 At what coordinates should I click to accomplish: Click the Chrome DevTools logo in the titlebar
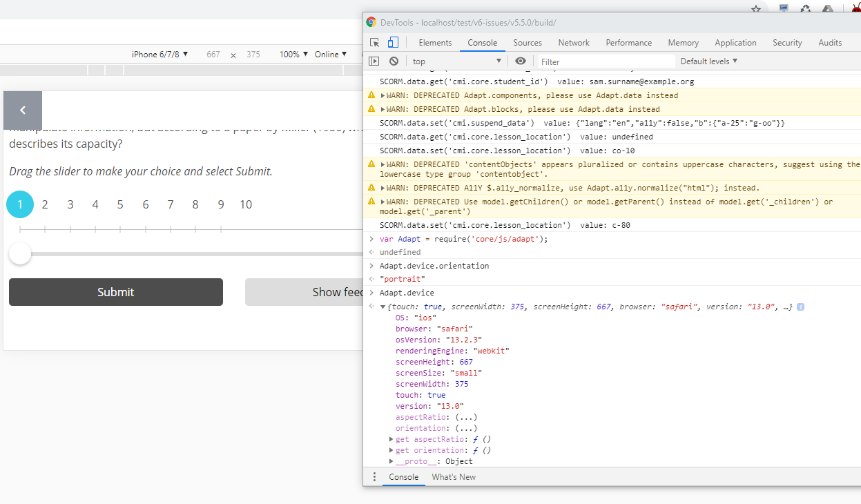coord(371,22)
